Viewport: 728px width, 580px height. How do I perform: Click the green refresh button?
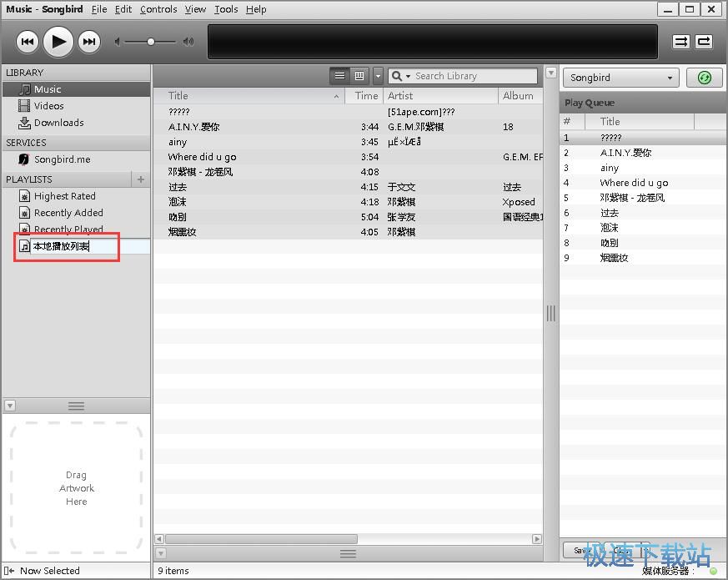(x=705, y=78)
